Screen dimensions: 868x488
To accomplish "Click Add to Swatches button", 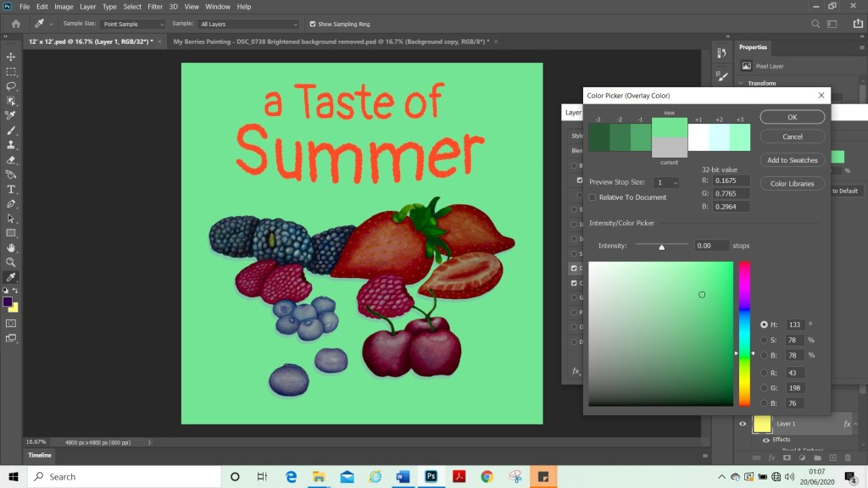I will (x=793, y=160).
